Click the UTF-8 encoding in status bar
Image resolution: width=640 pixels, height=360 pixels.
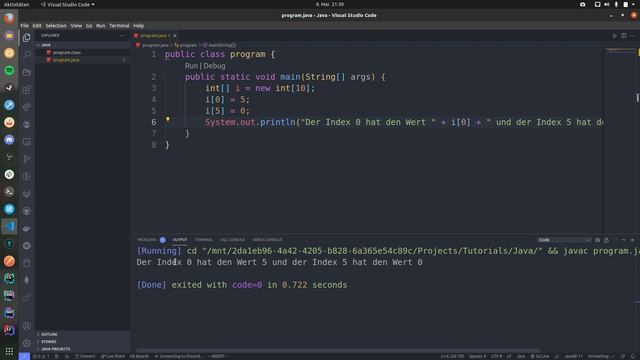point(496,356)
